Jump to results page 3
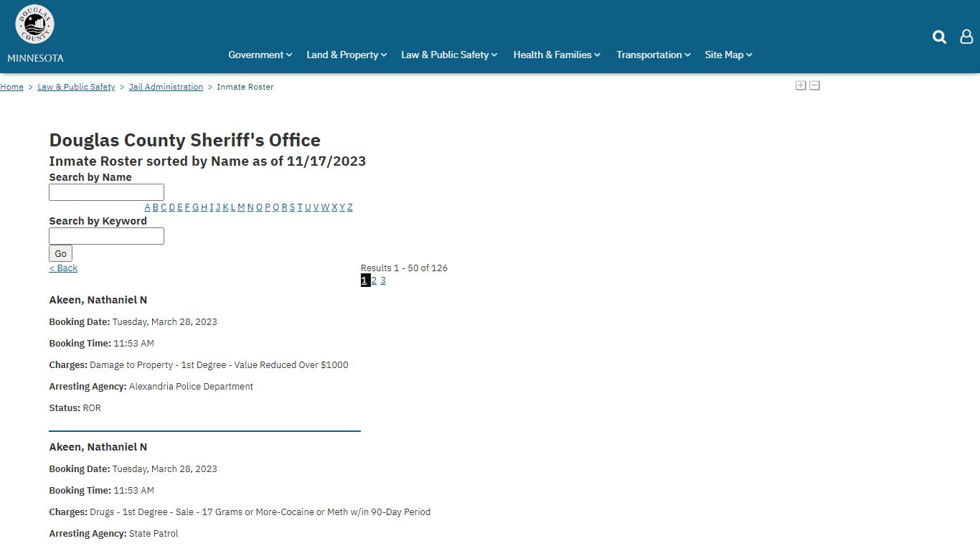The width and height of the screenshot is (980, 551). (x=383, y=281)
